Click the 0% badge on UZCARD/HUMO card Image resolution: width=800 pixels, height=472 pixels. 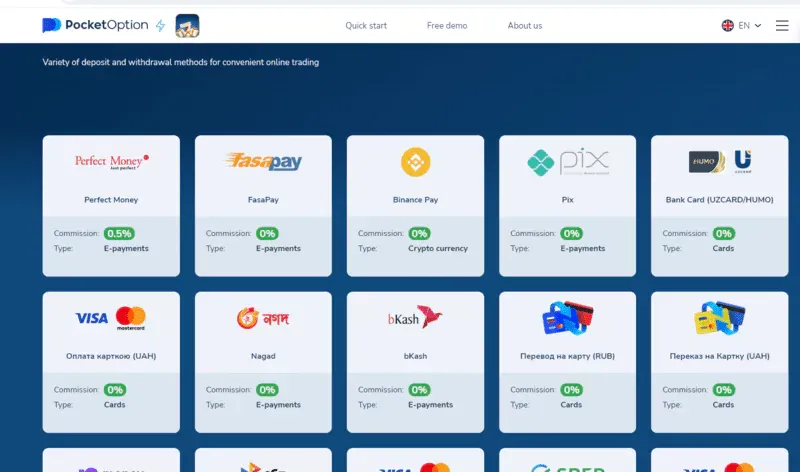click(x=723, y=234)
